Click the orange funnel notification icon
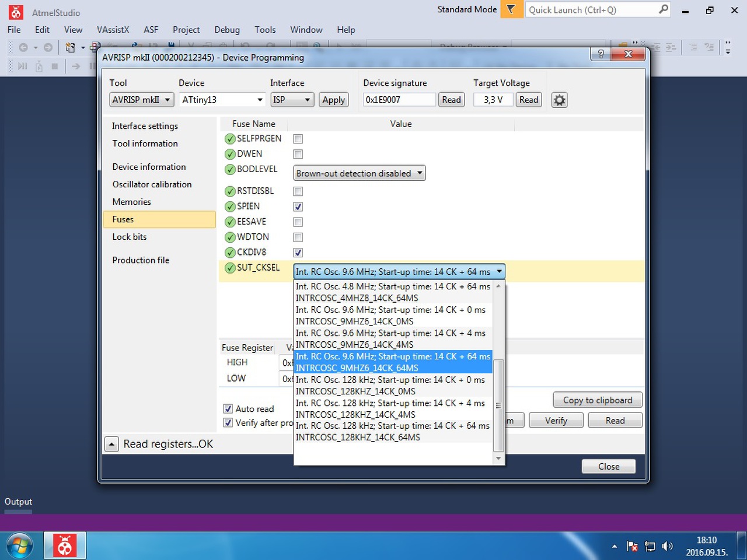The width and height of the screenshot is (747, 560). coord(511,9)
